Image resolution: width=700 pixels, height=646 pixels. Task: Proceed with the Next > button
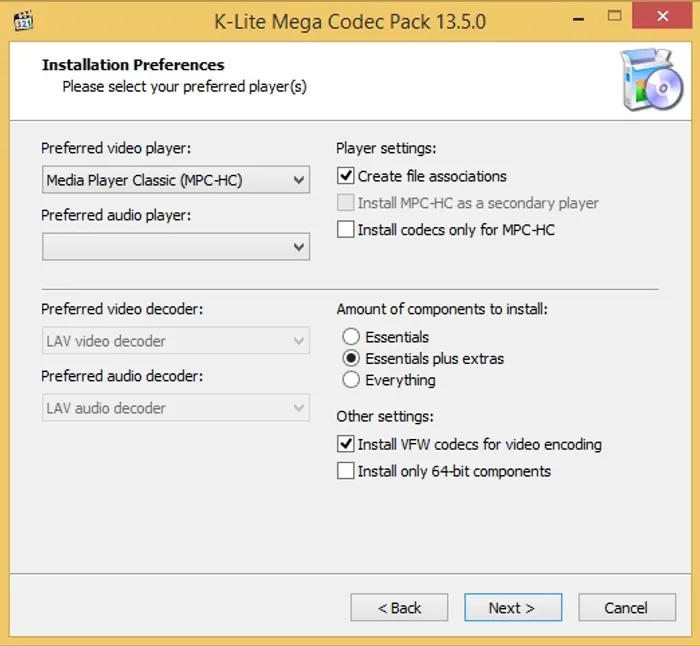click(x=513, y=608)
